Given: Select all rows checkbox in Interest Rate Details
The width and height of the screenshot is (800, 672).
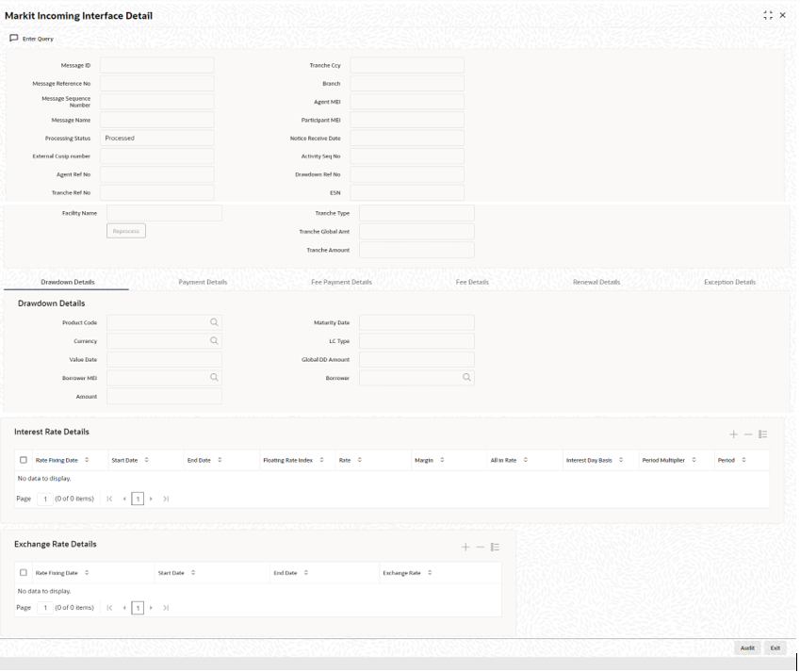Looking at the screenshot, I should [24, 460].
